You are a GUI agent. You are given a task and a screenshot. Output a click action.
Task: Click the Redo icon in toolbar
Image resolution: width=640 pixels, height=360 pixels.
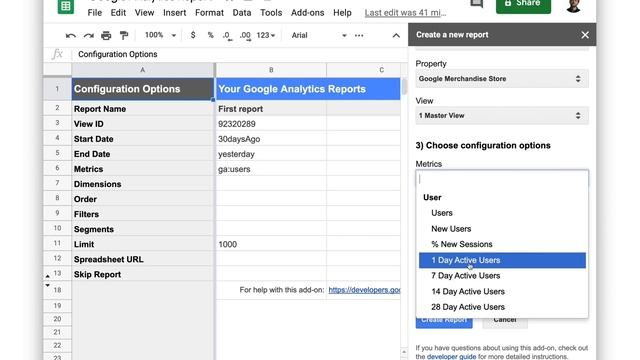pyautogui.click(x=89, y=36)
